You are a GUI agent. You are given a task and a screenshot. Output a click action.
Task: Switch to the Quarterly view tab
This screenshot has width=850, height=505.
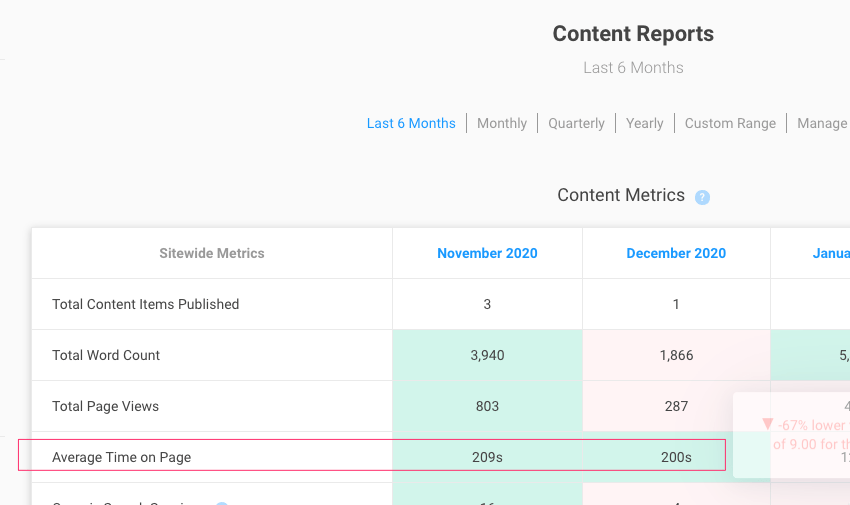(x=576, y=124)
